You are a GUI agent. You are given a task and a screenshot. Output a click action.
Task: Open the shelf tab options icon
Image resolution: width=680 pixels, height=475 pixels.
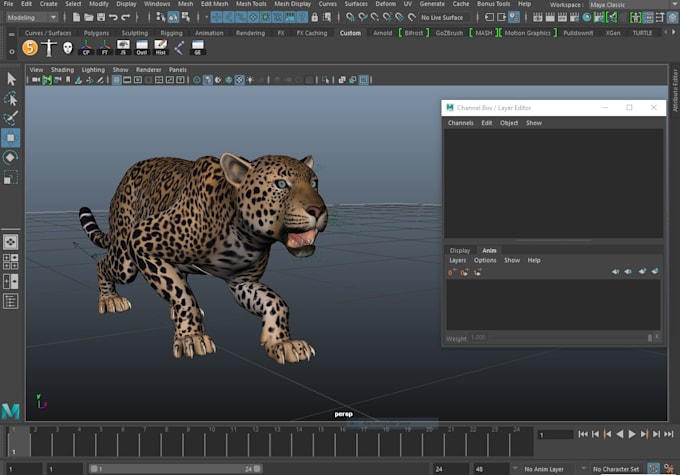point(12,34)
